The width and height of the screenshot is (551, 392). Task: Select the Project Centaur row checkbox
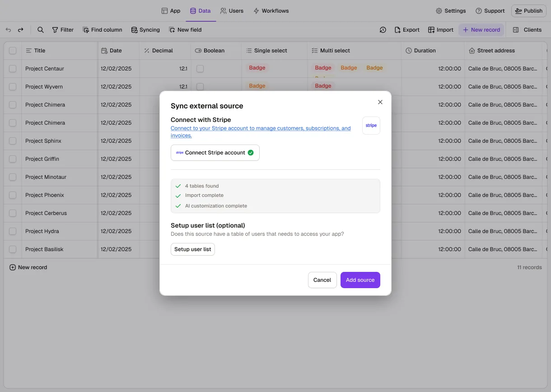click(x=13, y=69)
